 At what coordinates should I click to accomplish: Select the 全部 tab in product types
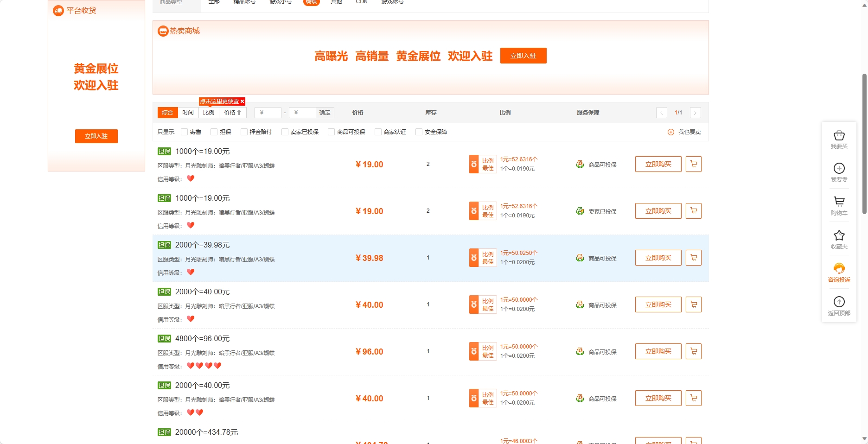213,2
